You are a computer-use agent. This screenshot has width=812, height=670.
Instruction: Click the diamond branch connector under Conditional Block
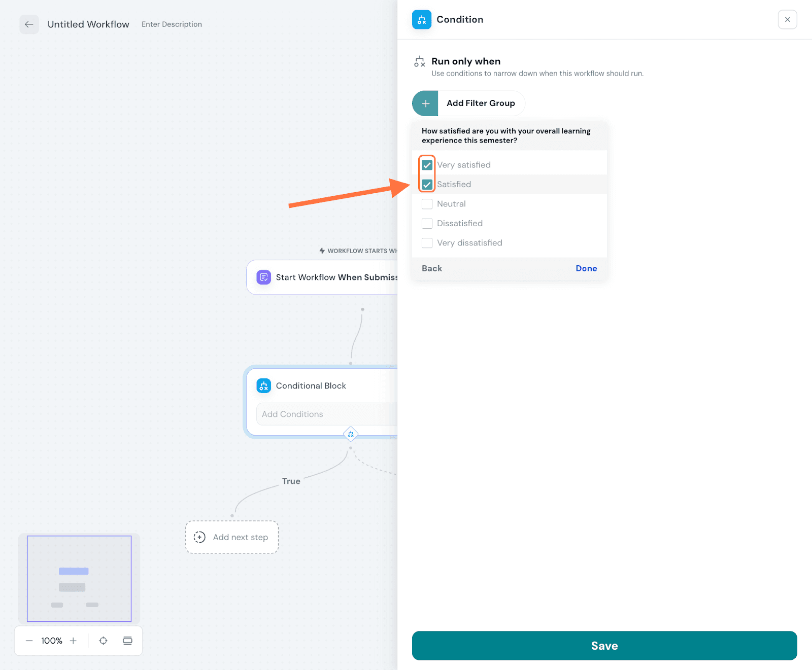[x=351, y=434]
